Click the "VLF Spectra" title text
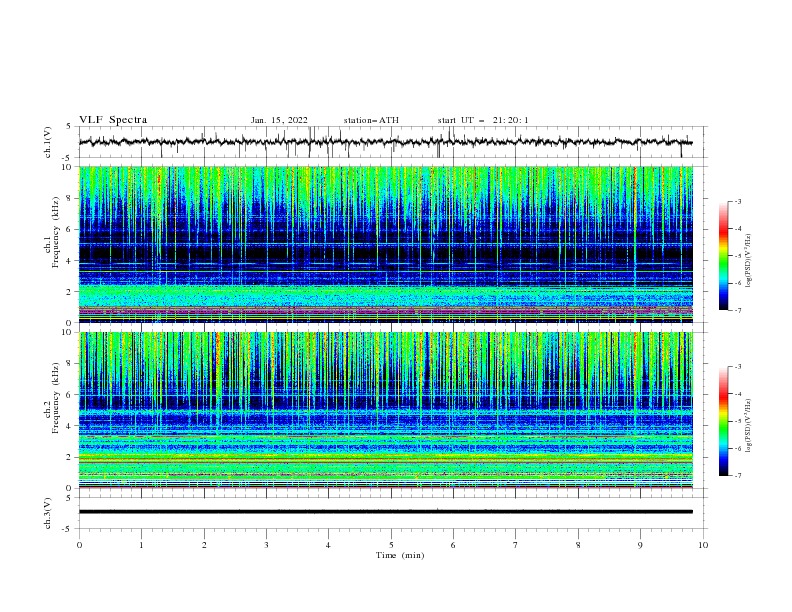Image resolution: width=792 pixels, height=612 pixels. point(113,120)
